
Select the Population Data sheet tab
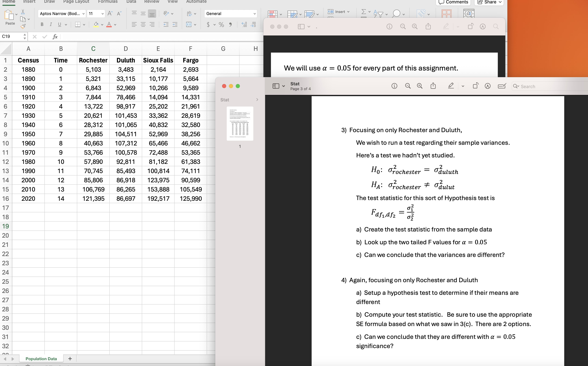(41, 358)
